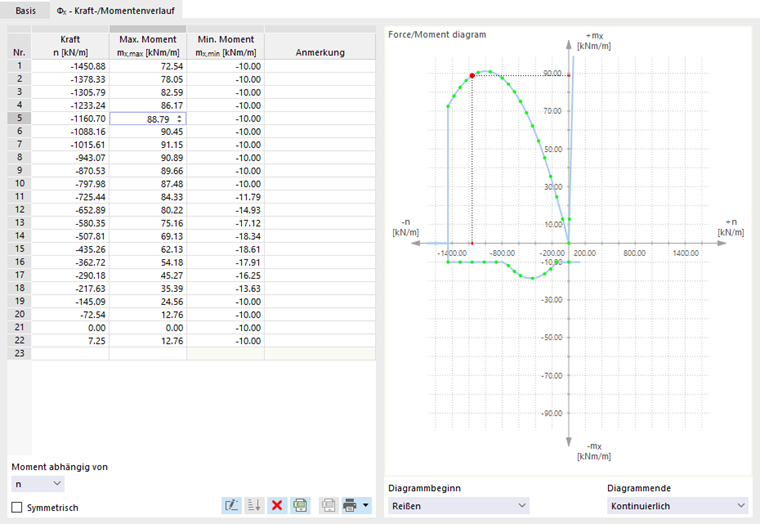Image resolution: width=760 pixels, height=524 pixels.
Task: Click the Max. Moment cell with 88.79
Action: (148, 119)
